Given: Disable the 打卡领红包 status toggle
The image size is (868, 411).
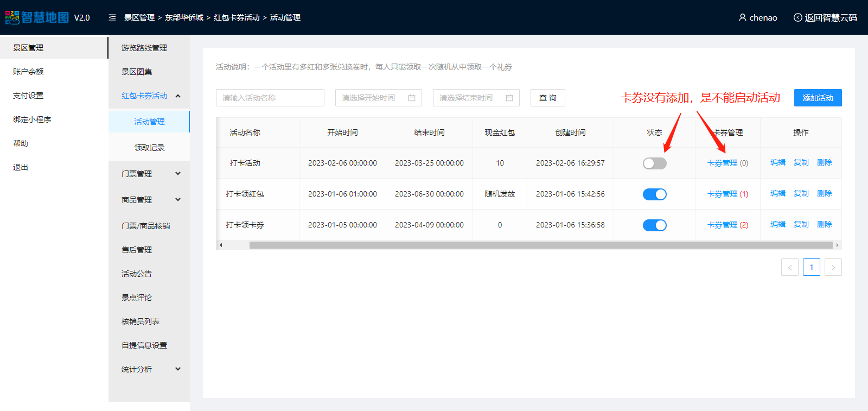Looking at the screenshot, I should click(654, 194).
